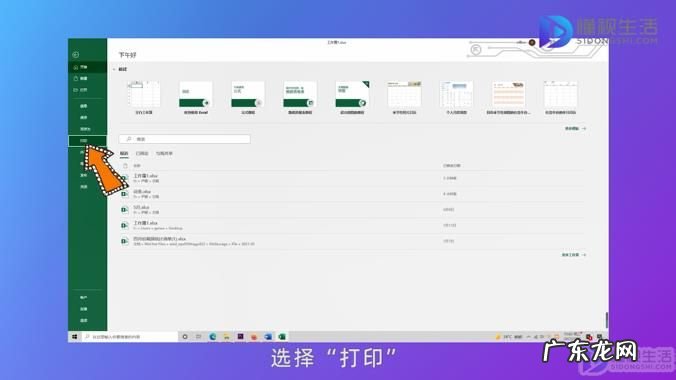The image size is (676, 380).
Task: Click into the workbook search box
Action: [x=185, y=139]
